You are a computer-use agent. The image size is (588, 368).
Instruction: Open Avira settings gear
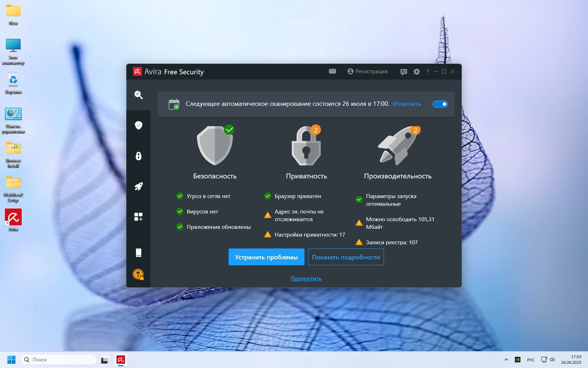tap(416, 71)
